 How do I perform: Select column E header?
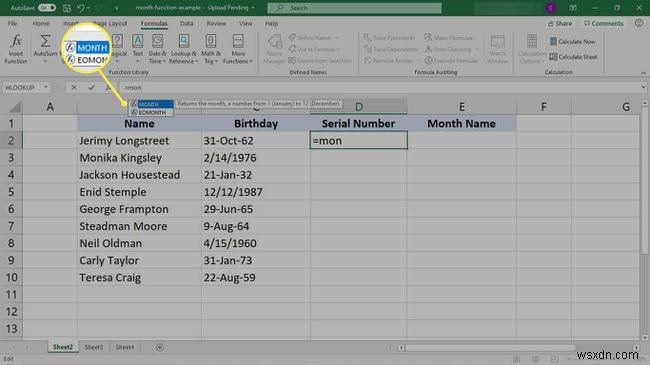coord(461,107)
